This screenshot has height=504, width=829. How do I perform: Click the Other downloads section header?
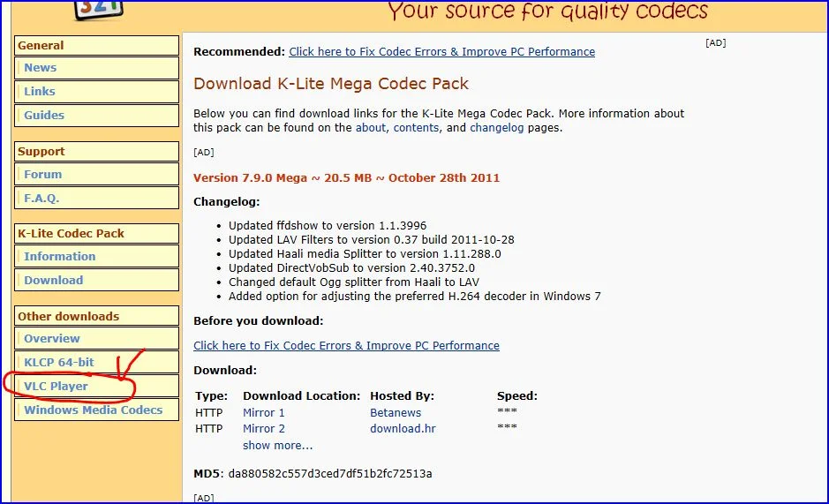click(x=97, y=316)
